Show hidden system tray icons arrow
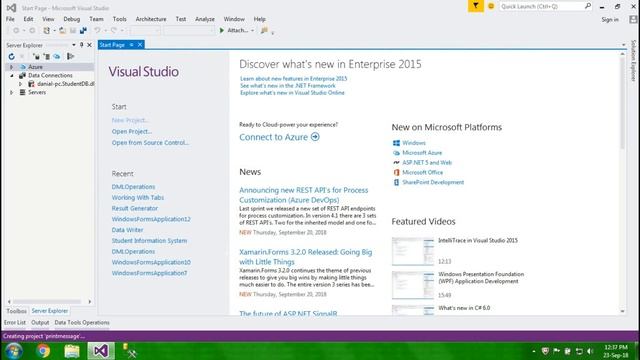The width and height of the screenshot is (640, 360). [x=534, y=351]
